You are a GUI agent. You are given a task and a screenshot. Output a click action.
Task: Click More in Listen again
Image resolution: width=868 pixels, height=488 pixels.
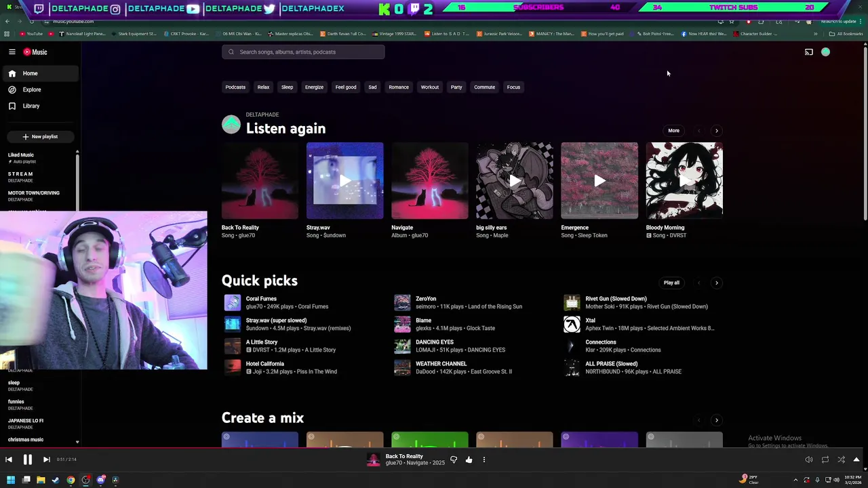673,131
